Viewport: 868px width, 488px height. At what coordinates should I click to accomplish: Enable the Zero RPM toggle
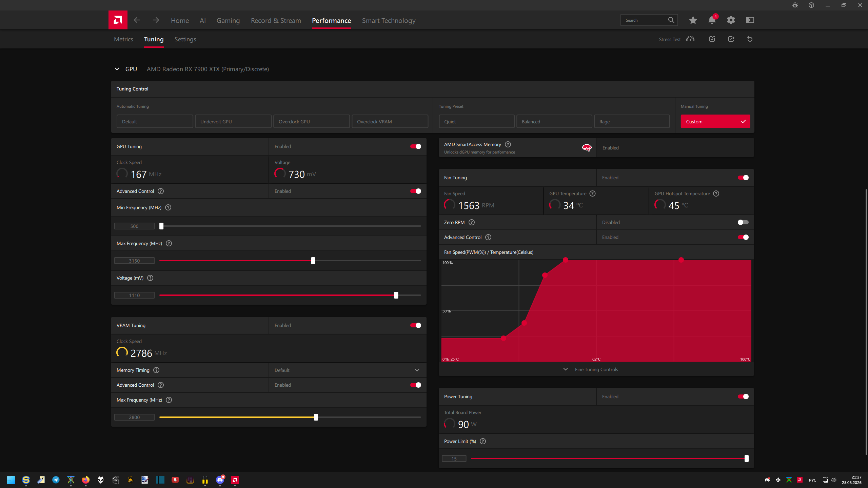(743, 222)
